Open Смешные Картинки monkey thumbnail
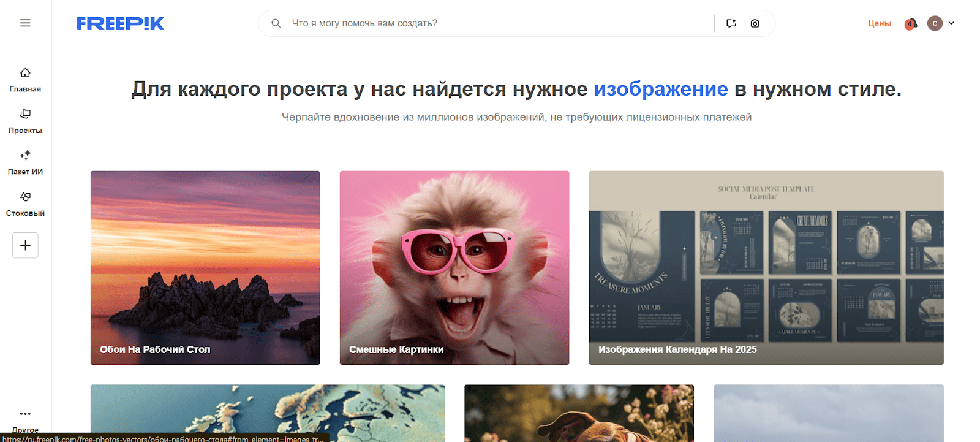Viewport: 980px width, 442px height. (454, 268)
